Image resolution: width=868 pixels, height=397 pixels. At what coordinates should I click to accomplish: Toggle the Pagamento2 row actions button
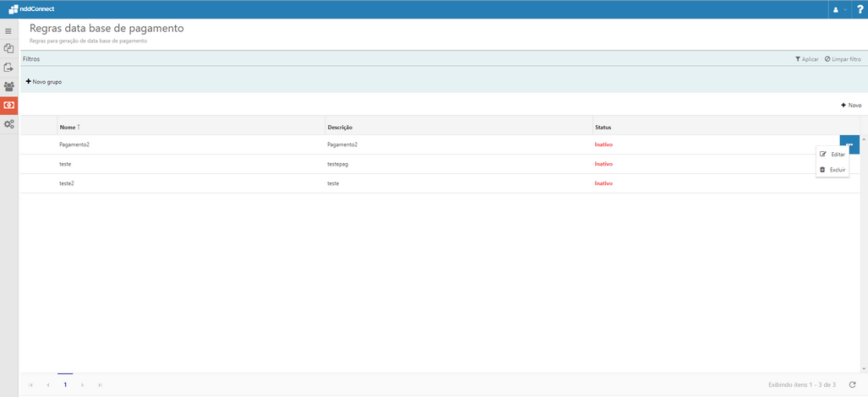click(849, 144)
